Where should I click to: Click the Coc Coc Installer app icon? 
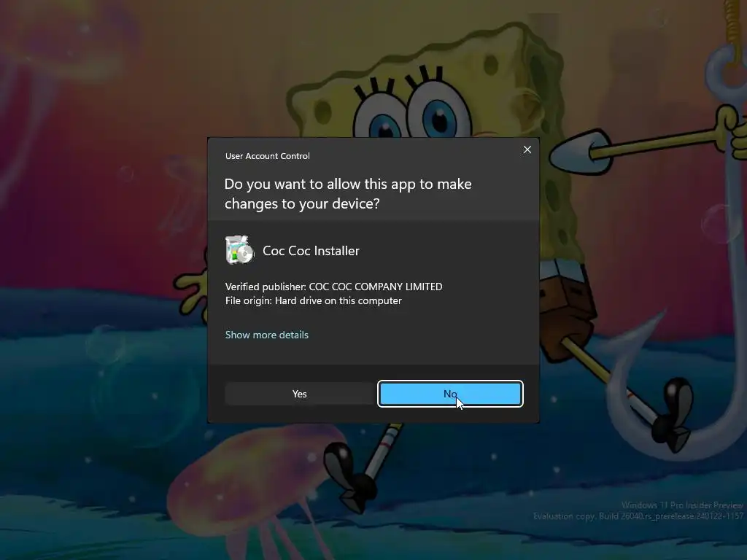click(239, 249)
